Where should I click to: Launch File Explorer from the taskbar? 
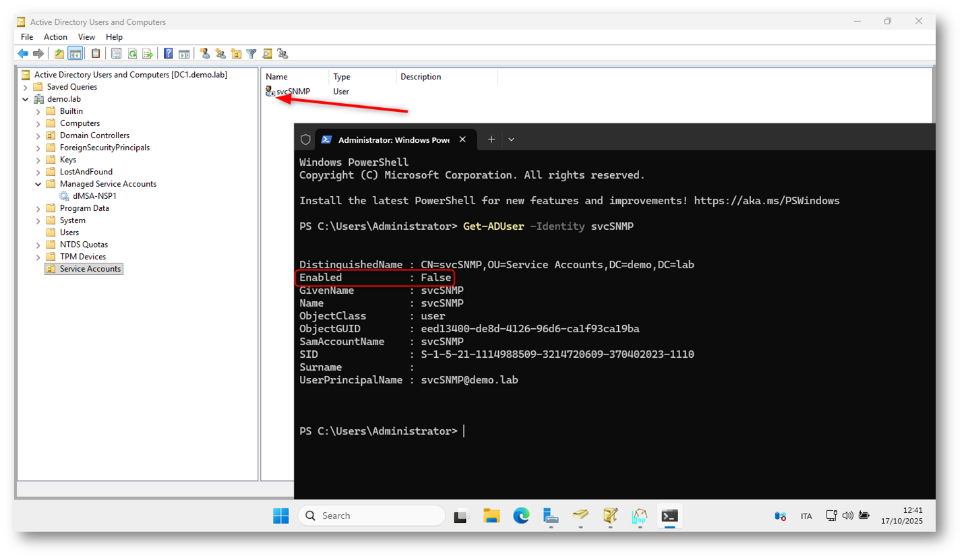pos(493,516)
